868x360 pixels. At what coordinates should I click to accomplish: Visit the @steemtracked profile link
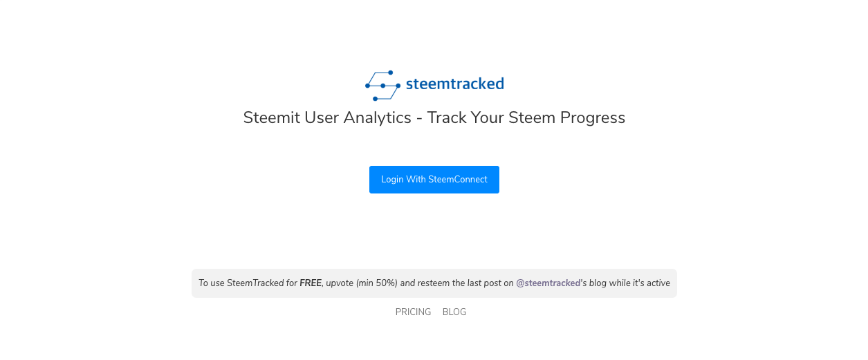[x=548, y=283]
